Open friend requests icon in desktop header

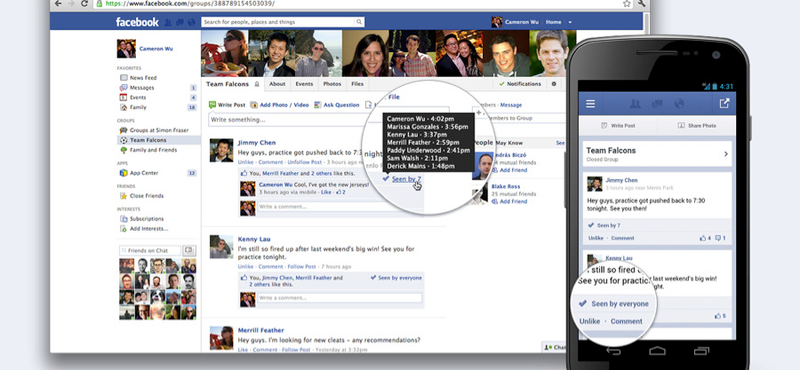[x=168, y=22]
